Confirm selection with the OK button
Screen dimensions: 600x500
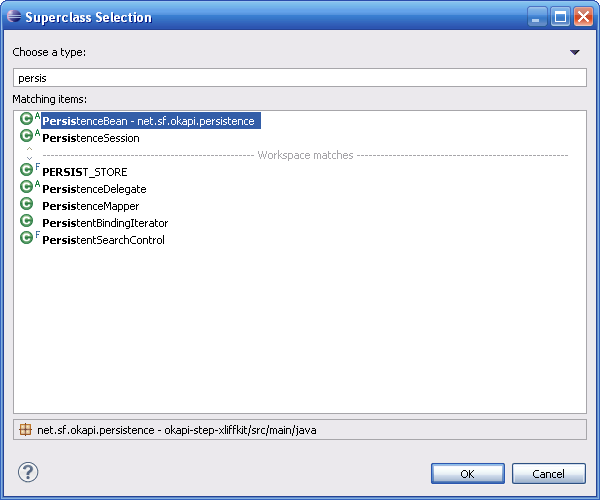tap(468, 474)
